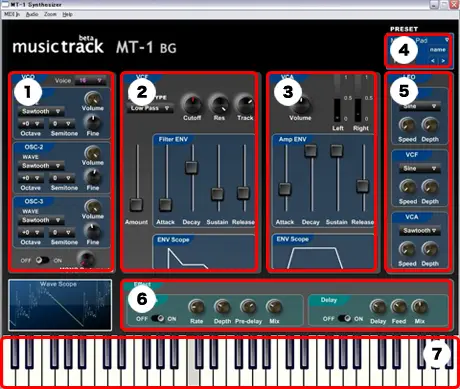Open the Audio menu
The width and height of the screenshot is (460, 389).
coord(32,14)
